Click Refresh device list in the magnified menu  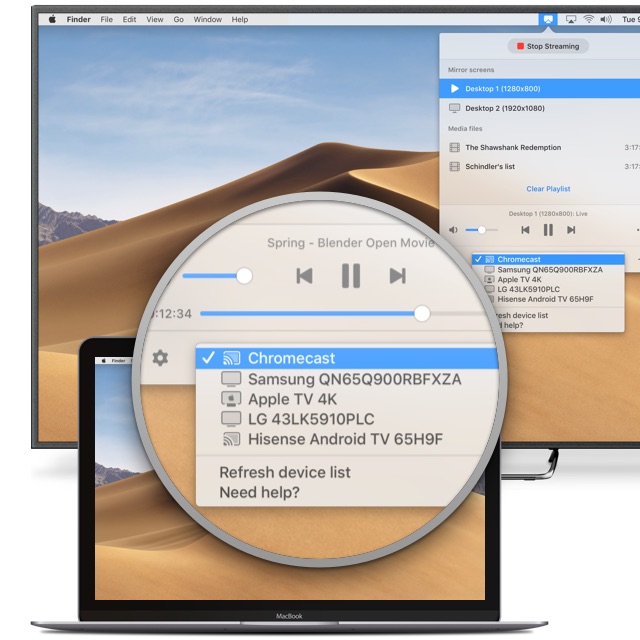[285, 472]
